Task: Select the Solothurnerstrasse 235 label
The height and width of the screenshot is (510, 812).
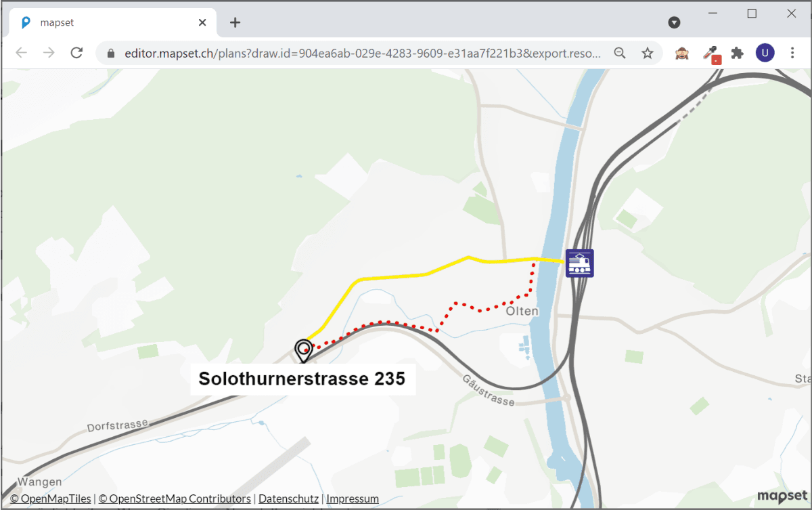Action: coord(302,379)
